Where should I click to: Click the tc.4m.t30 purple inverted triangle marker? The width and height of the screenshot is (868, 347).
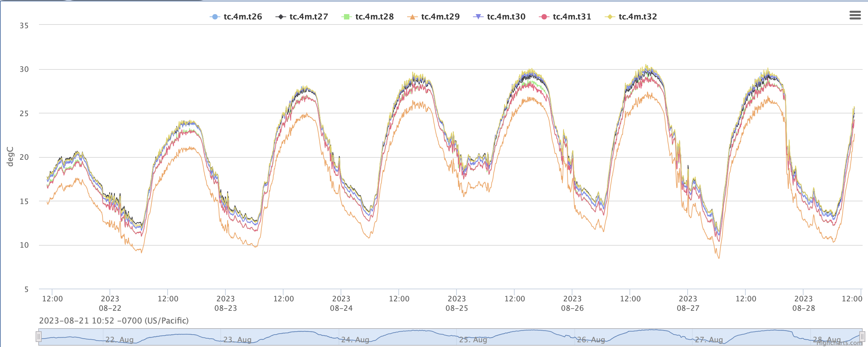click(x=478, y=17)
